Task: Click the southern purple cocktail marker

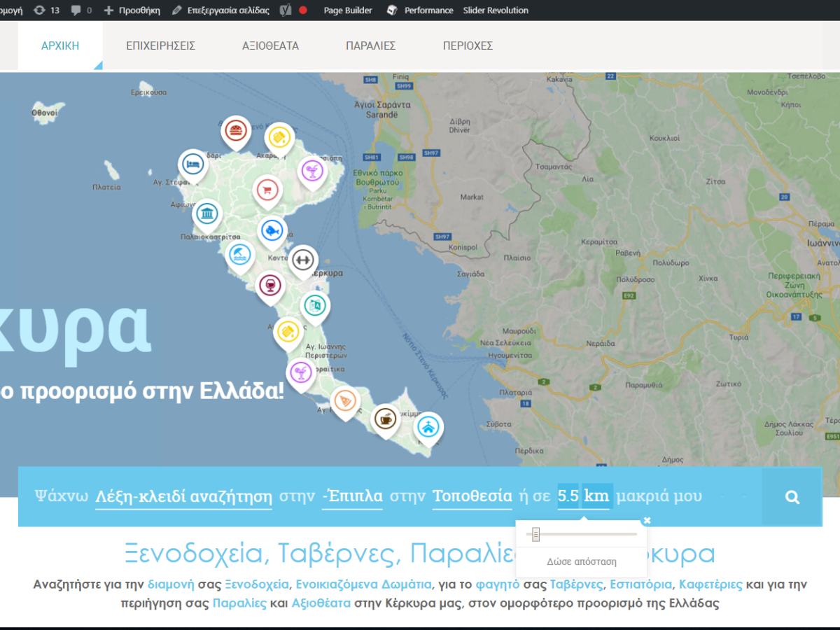Action: click(x=301, y=374)
